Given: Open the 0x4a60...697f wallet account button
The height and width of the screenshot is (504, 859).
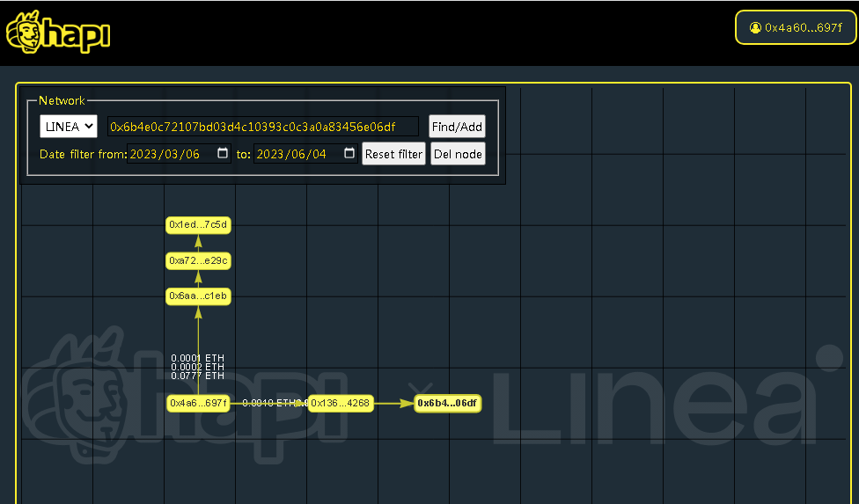Looking at the screenshot, I should 796,27.
